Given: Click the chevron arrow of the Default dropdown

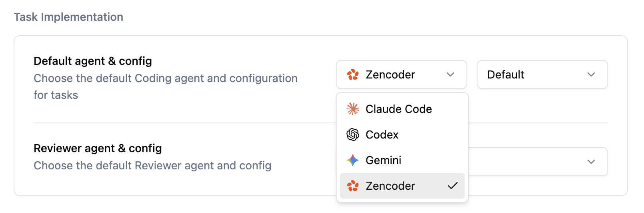Looking at the screenshot, I should (x=591, y=74).
